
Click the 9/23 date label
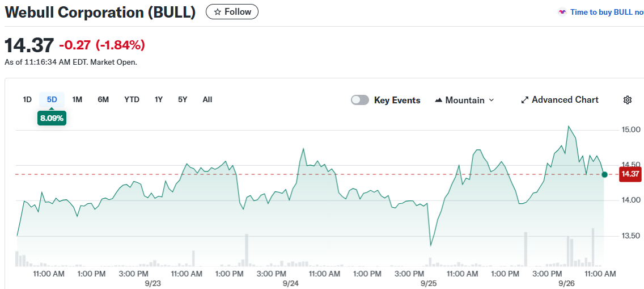point(152,284)
